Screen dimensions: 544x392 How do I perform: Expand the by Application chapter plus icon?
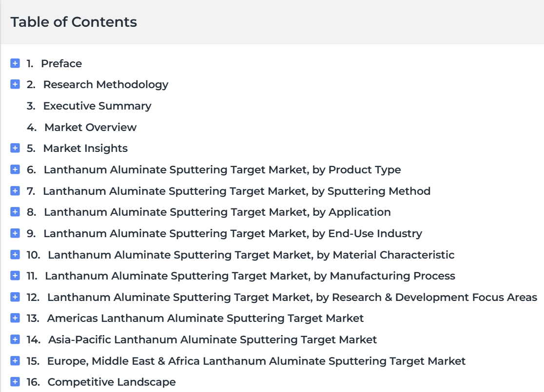pyautogui.click(x=15, y=212)
